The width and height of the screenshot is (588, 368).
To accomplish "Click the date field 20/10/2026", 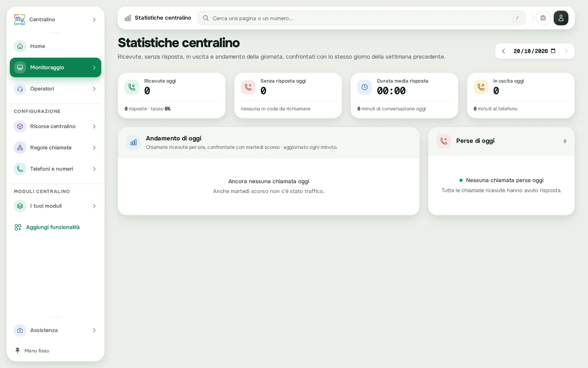I will point(534,51).
